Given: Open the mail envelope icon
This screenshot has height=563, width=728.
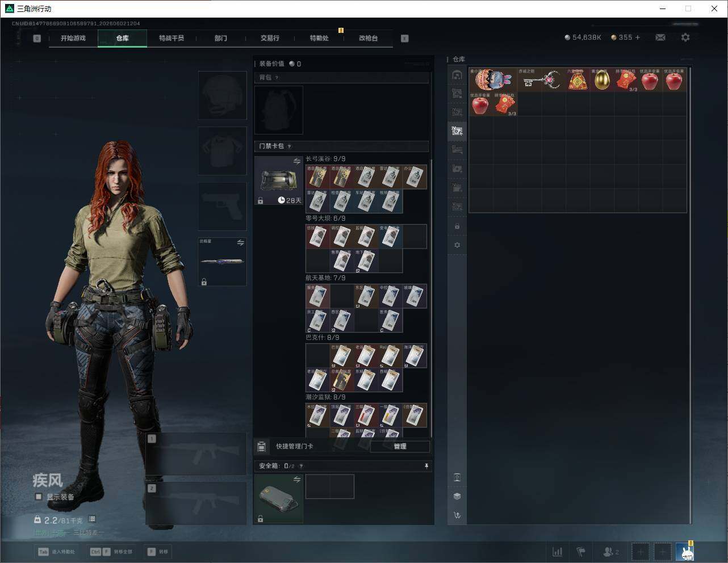Looking at the screenshot, I should [660, 37].
